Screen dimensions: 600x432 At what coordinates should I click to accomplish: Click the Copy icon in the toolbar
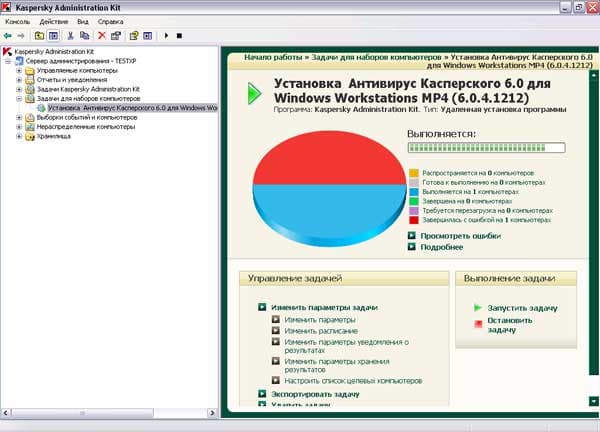click(85, 36)
